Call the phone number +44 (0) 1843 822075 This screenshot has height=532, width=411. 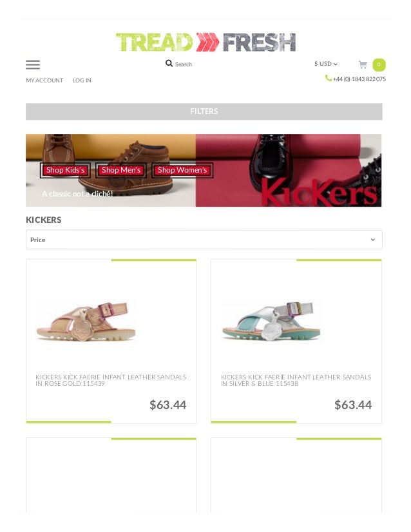(x=359, y=79)
